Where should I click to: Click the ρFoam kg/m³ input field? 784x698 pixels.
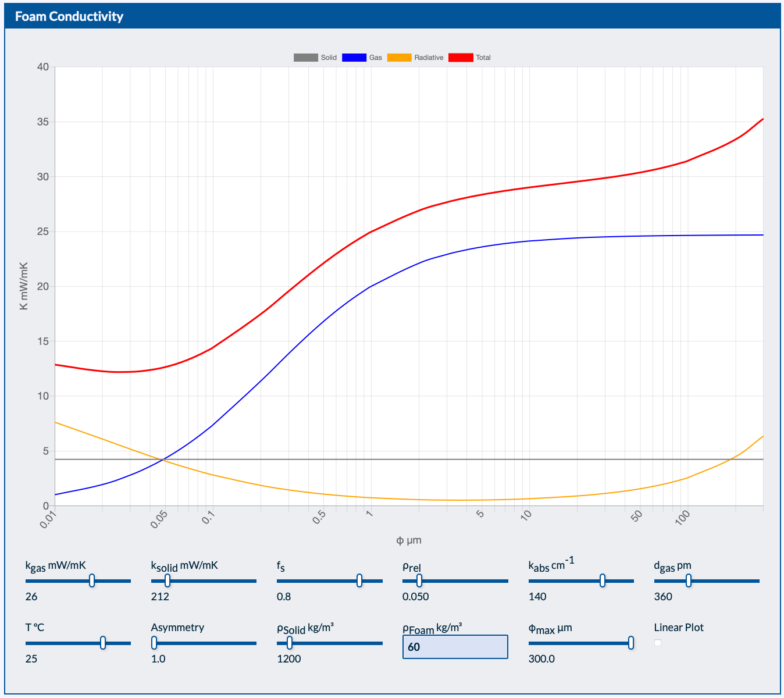[455, 647]
